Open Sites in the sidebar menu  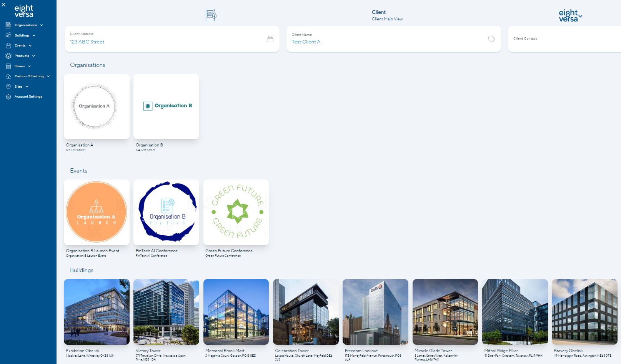coord(18,86)
